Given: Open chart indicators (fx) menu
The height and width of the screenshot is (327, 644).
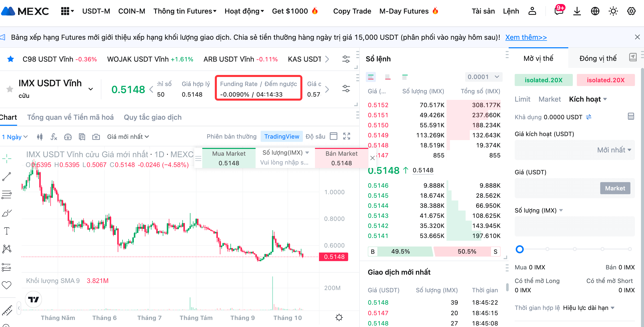Looking at the screenshot, I should pyautogui.click(x=54, y=137).
